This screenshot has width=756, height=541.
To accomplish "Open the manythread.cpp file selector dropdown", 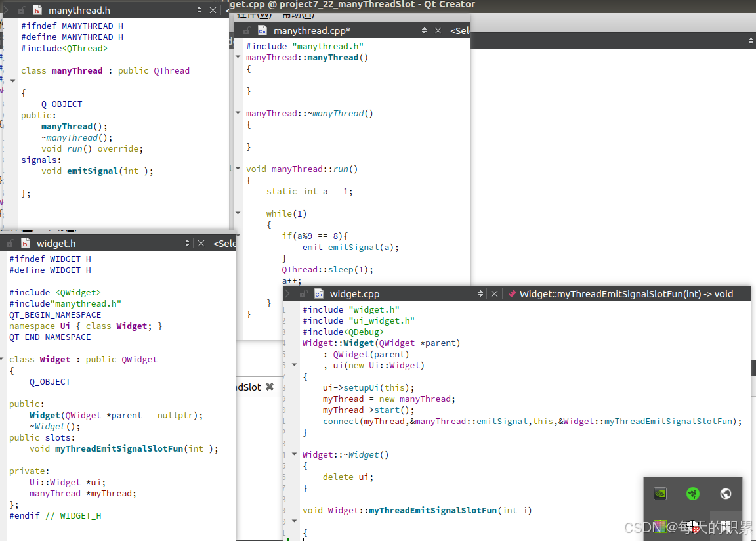I will point(425,31).
